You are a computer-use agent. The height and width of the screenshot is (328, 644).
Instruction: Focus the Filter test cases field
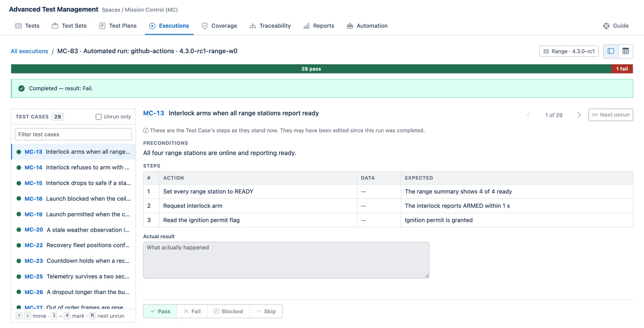tap(73, 134)
